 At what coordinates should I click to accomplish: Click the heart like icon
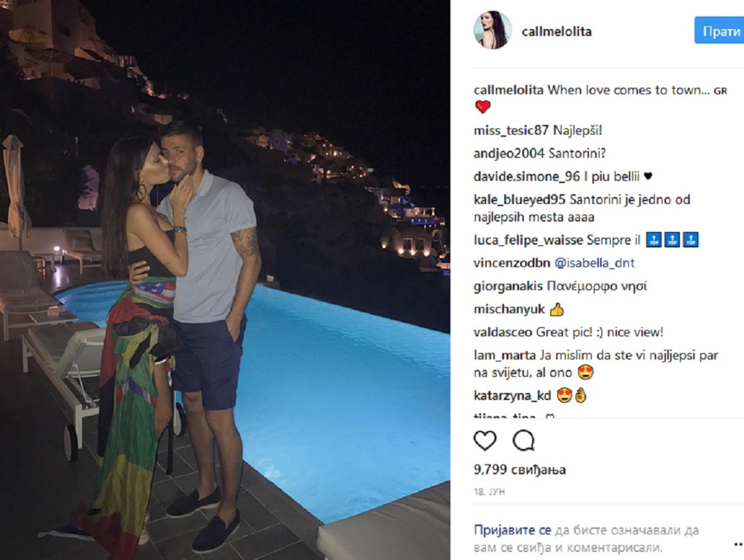pyautogui.click(x=485, y=440)
